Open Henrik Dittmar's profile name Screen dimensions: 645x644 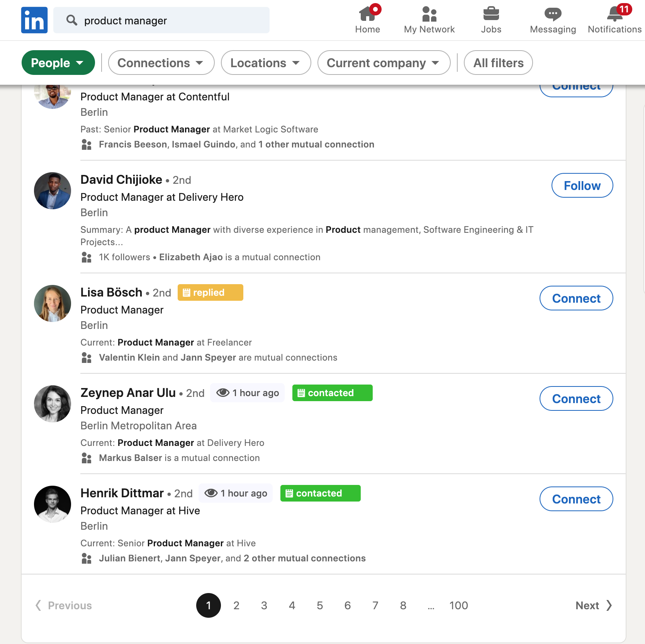[x=122, y=493]
